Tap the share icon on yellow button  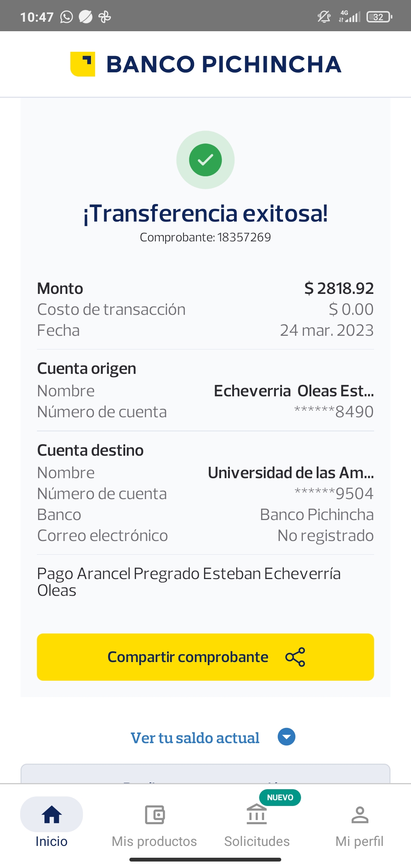pos(295,657)
